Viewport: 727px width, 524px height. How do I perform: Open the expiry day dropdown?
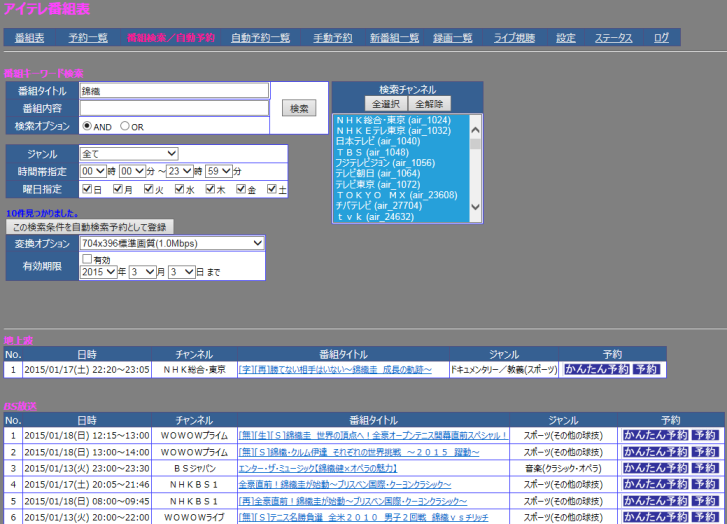tap(181, 272)
